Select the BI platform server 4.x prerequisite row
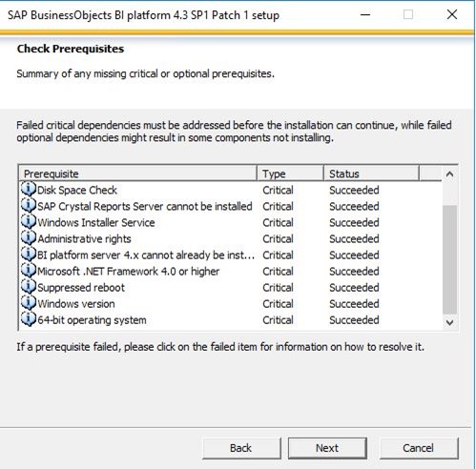 pos(230,255)
